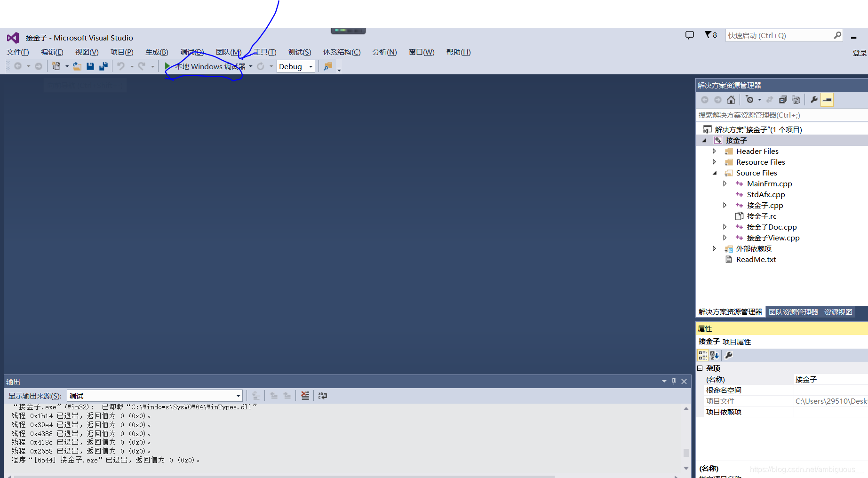This screenshot has height=478, width=868.
Task: Collapse the Source Files folder
Action: (x=715, y=173)
